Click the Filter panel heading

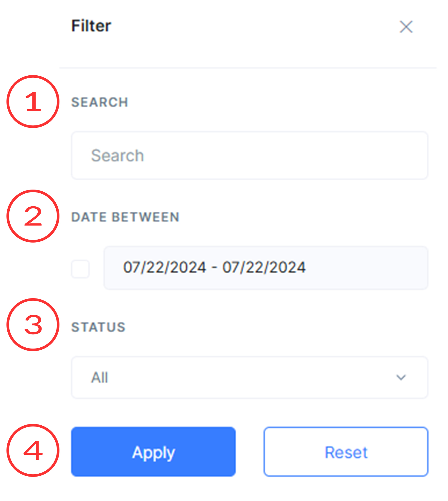point(91,26)
